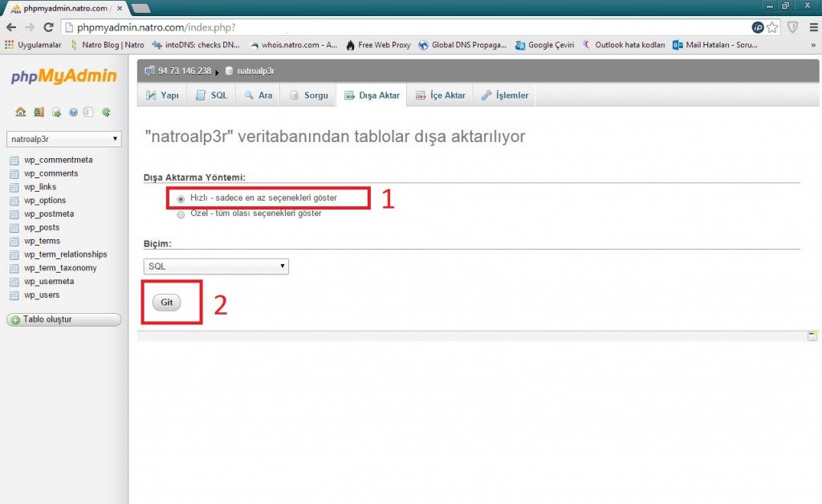Click the phpMyAdmin logo
This screenshot has width=822, height=504.
(x=64, y=76)
